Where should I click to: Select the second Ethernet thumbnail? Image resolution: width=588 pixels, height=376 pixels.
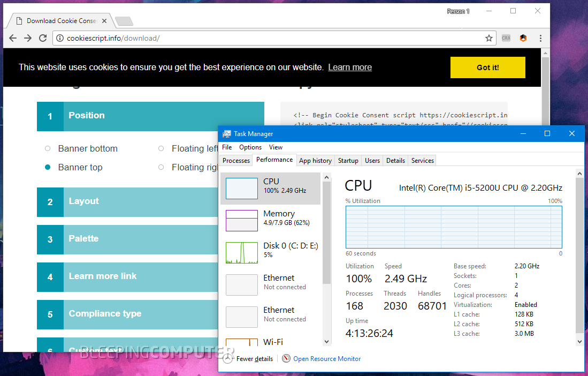242,317
